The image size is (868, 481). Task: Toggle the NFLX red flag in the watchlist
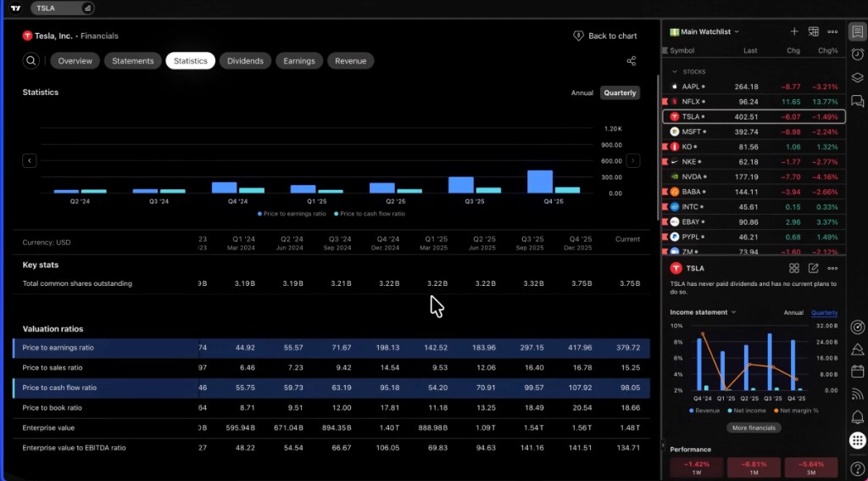[x=665, y=102]
